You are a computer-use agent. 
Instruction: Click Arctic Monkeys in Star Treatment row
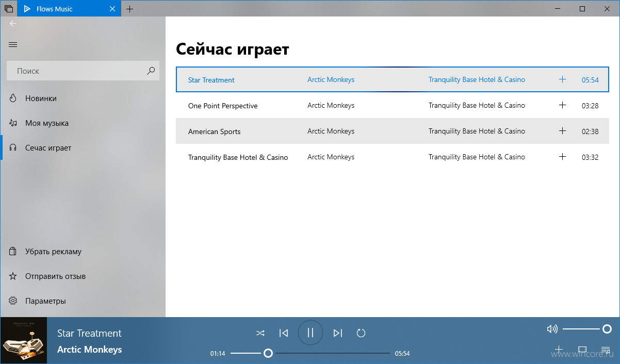coord(331,79)
